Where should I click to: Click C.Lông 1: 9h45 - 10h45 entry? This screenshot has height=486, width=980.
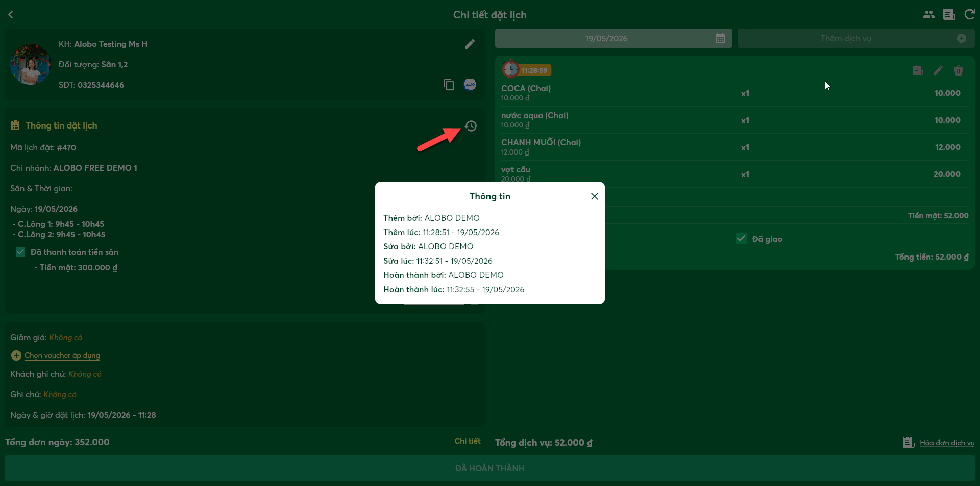click(58, 224)
